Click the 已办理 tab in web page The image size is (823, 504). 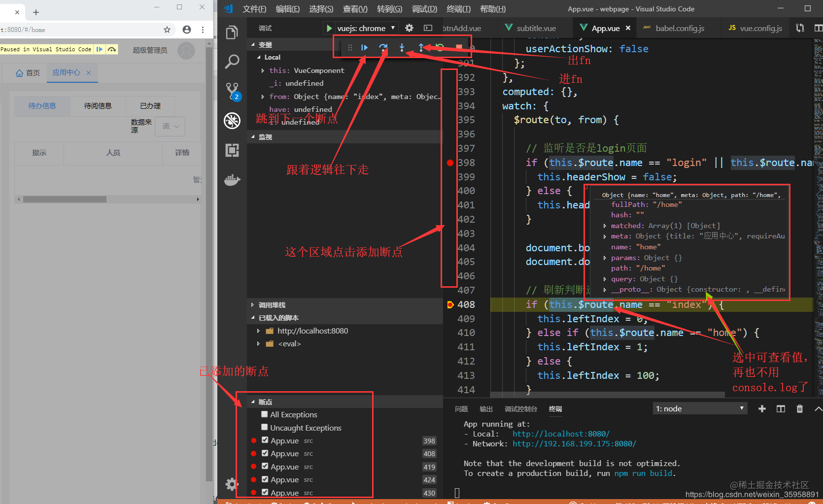coord(150,106)
